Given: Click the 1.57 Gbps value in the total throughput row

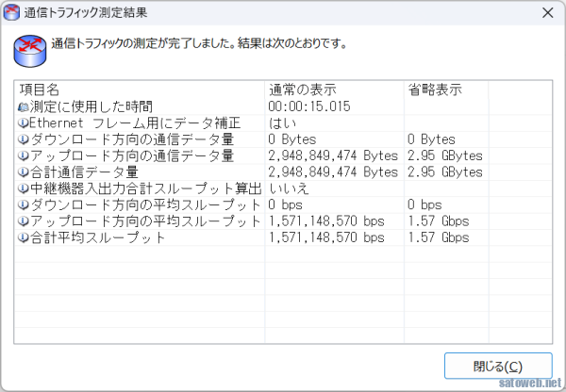Looking at the screenshot, I should (438, 237).
